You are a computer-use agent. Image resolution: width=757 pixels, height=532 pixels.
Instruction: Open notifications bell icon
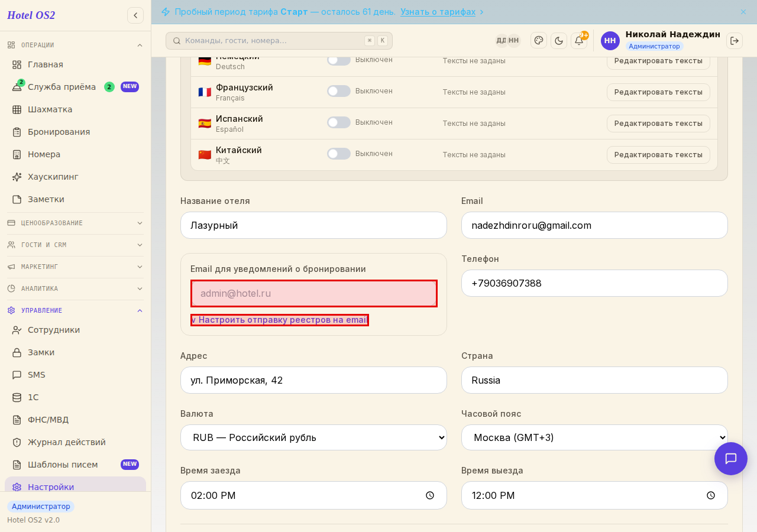[579, 40]
